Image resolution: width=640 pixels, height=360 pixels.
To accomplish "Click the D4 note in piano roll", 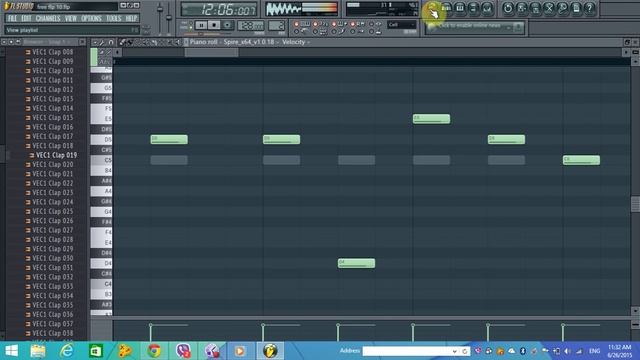I will 356,263.
